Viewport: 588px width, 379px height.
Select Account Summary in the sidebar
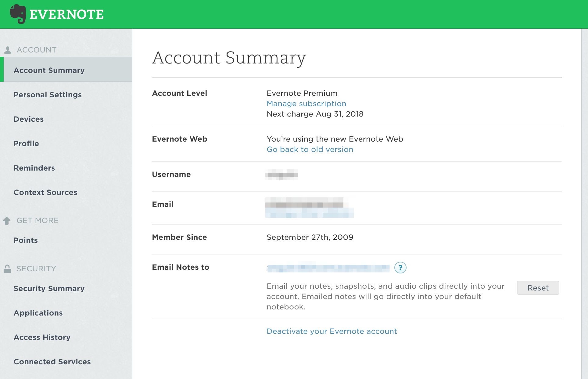click(66, 70)
